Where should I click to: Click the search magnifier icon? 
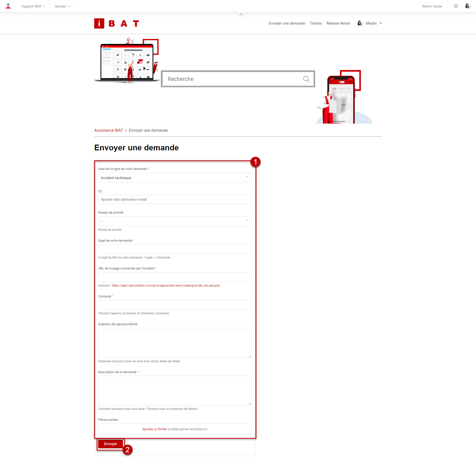pos(306,79)
